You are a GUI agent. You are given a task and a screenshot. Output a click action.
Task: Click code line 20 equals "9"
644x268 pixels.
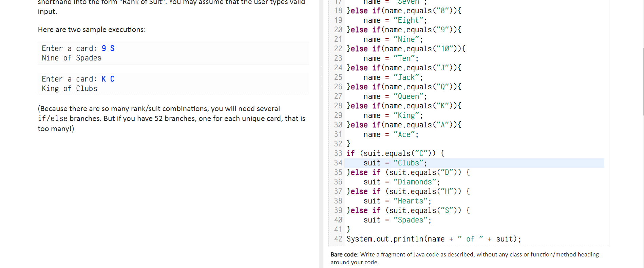404,30
